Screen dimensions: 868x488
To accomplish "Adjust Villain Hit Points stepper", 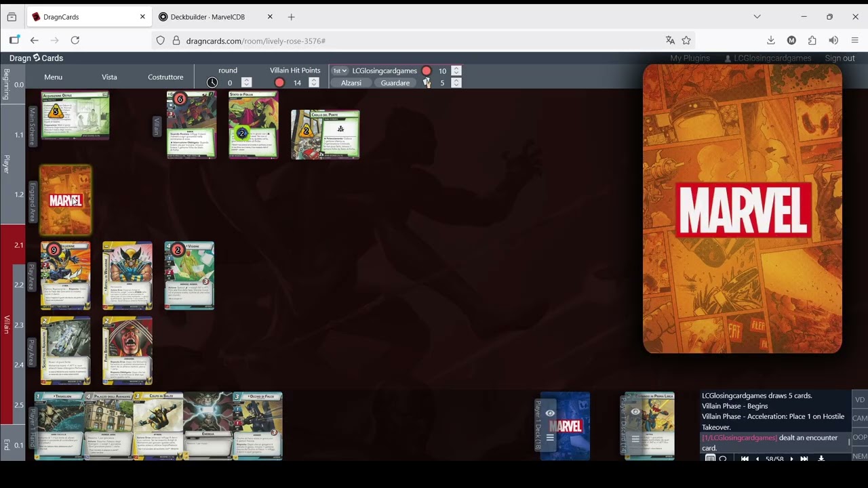I will pyautogui.click(x=313, y=83).
